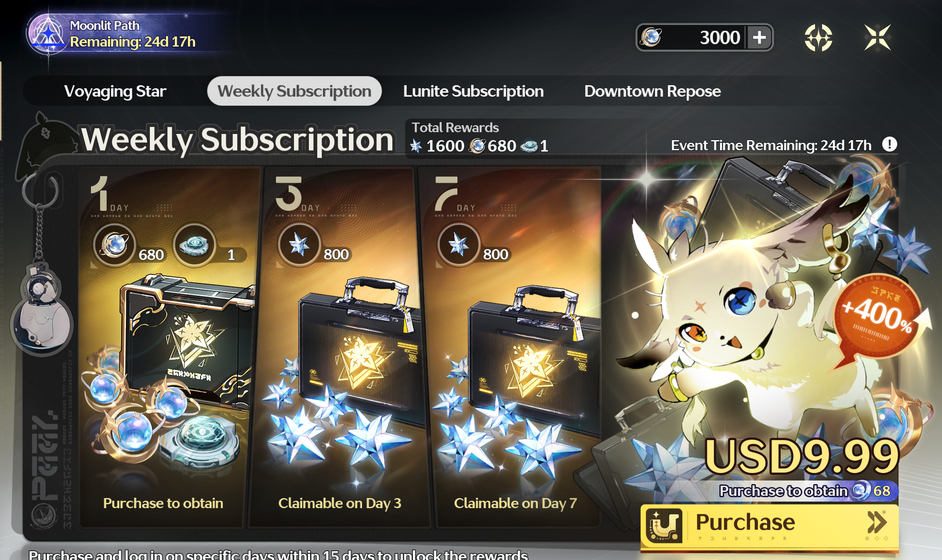Click the Day 7 Astrite 800 reward icon
The width and height of the screenshot is (942, 560).
click(x=458, y=244)
